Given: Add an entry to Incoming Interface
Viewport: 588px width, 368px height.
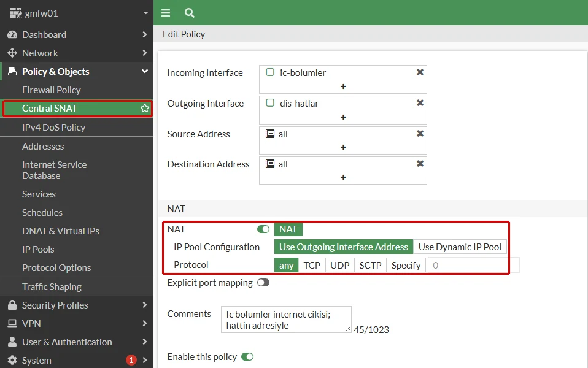Looking at the screenshot, I should pyautogui.click(x=343, y=86).
